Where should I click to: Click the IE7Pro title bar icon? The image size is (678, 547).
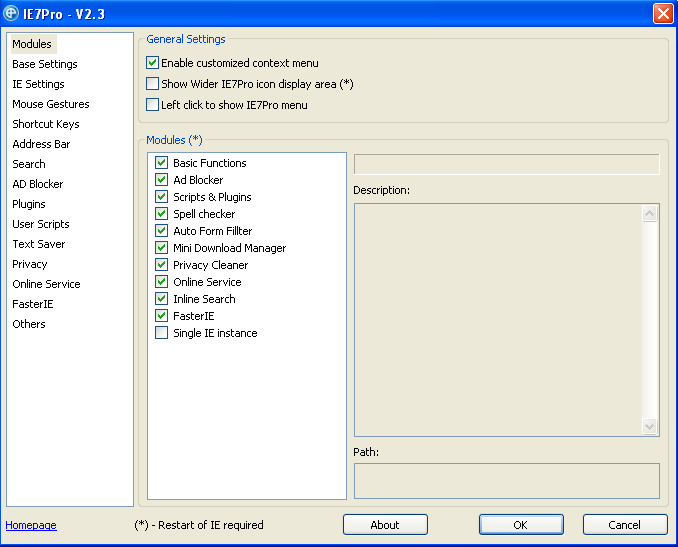coord(12,14)
